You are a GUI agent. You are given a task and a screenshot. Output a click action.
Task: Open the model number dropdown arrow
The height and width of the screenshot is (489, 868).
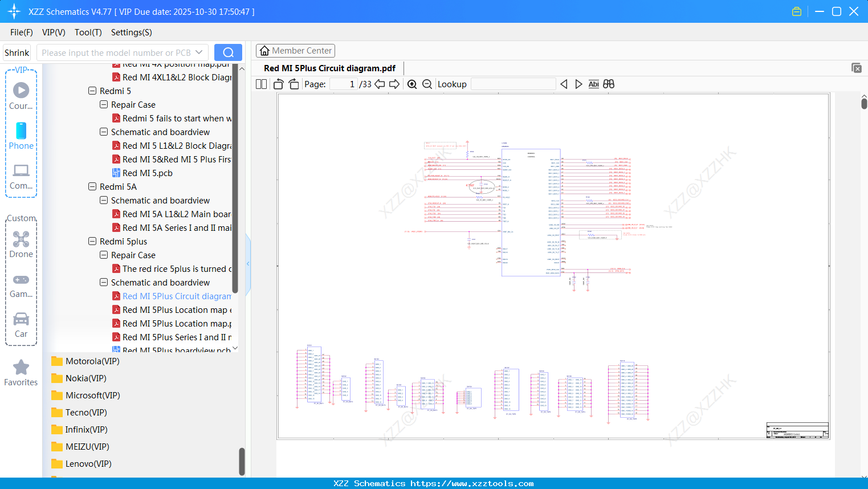[x=199, y=52]
